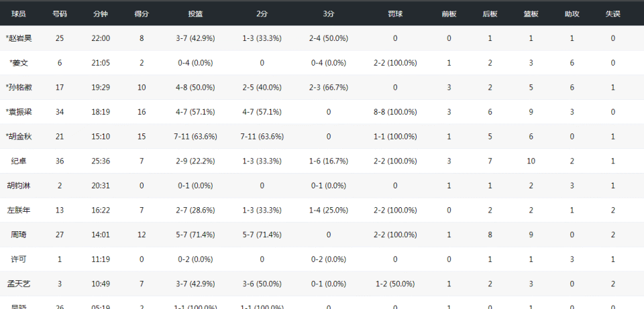The height and width of the screenshot is (309, 644).
Task: Click the 失误 column header
Action: (612, 14)
